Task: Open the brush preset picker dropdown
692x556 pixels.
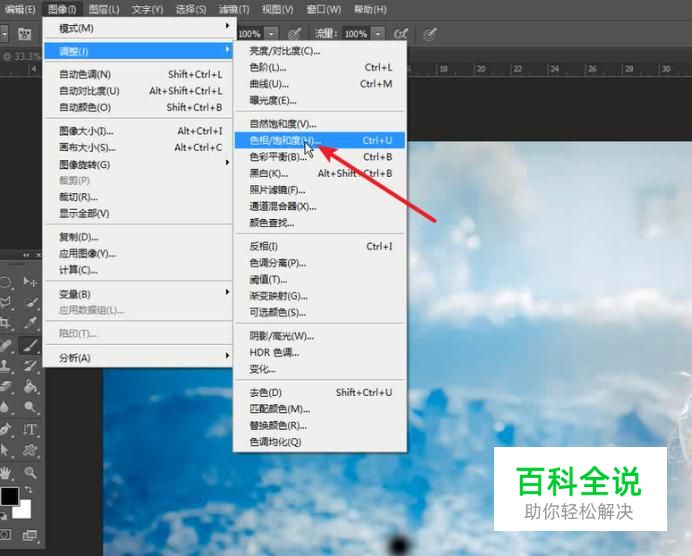Action: pyautogui.click(x=4, y=34)
